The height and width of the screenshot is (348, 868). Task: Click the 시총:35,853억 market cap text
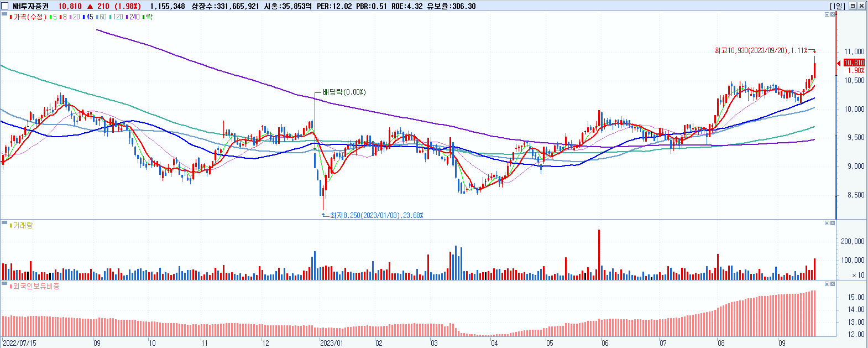click(288, 6)
